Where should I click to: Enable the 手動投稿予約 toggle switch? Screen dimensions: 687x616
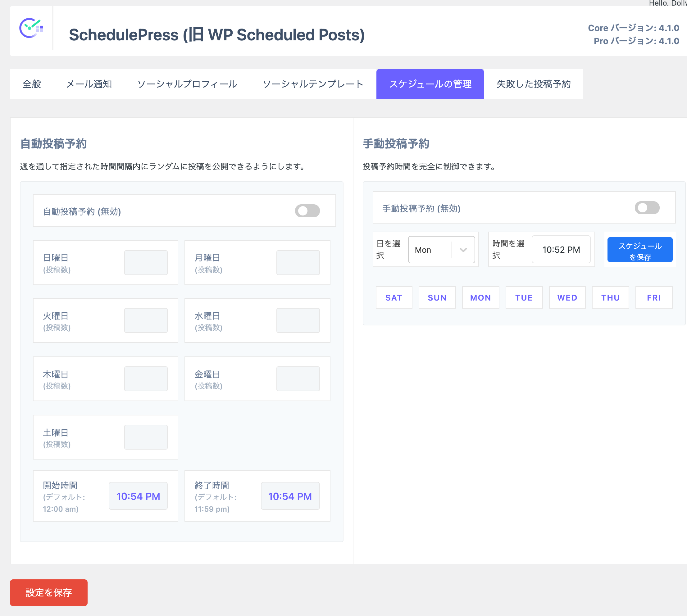point(647,208)
